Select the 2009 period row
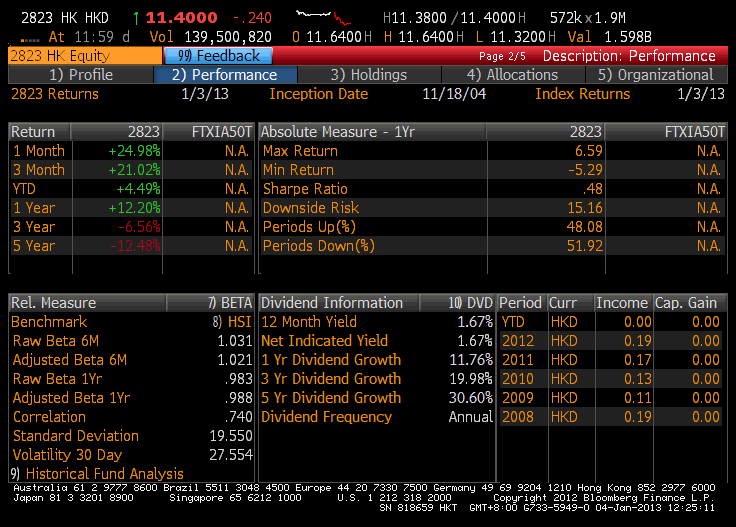 [610, 398]
